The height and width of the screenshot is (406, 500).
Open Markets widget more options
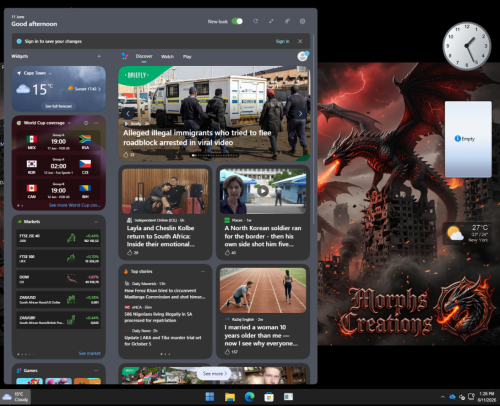[96, 222]
